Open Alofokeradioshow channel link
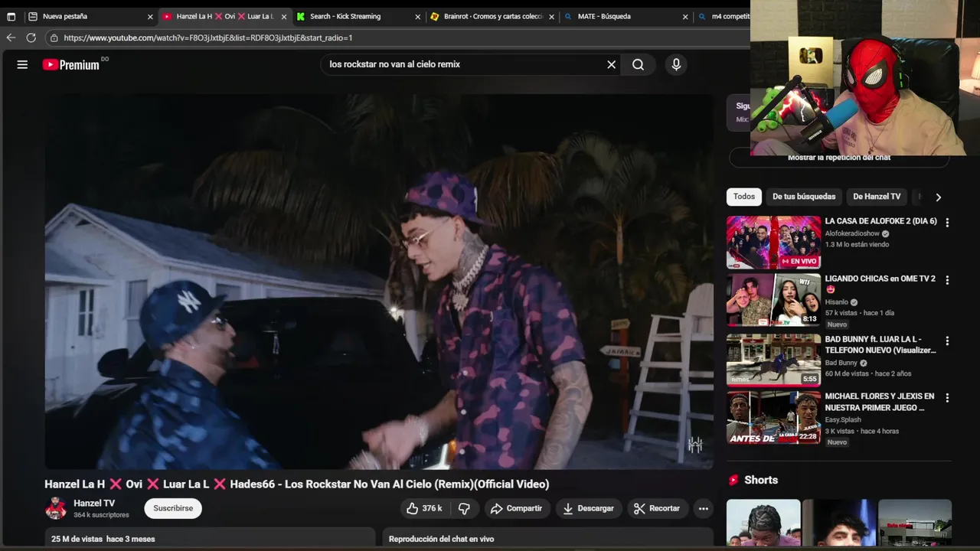980x551 pixels. point(852,233)
